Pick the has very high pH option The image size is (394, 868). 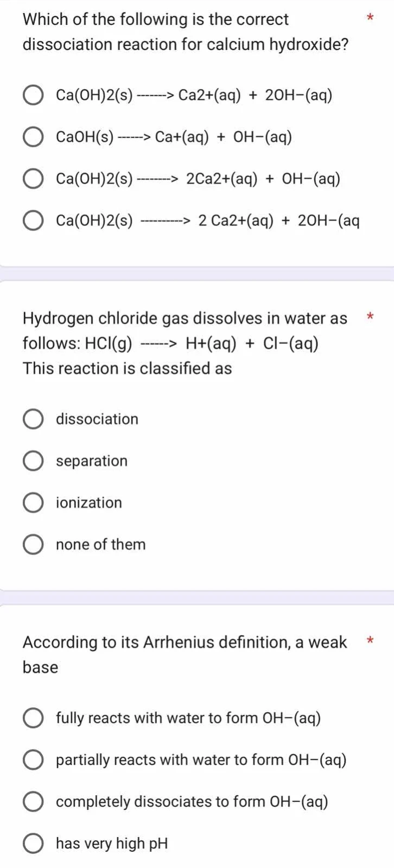coord(33,843)
